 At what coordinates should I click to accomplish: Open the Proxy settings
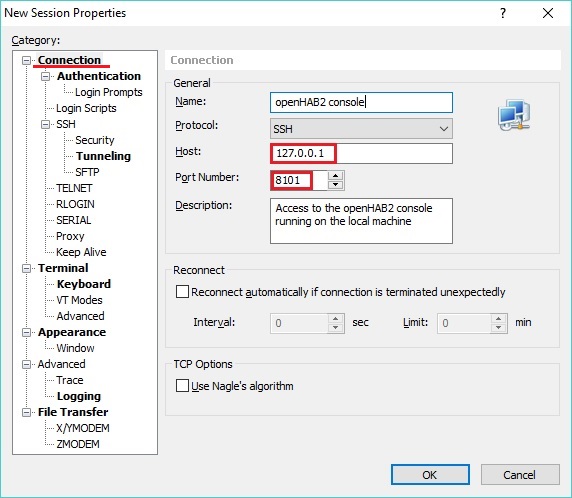(70, 236)
